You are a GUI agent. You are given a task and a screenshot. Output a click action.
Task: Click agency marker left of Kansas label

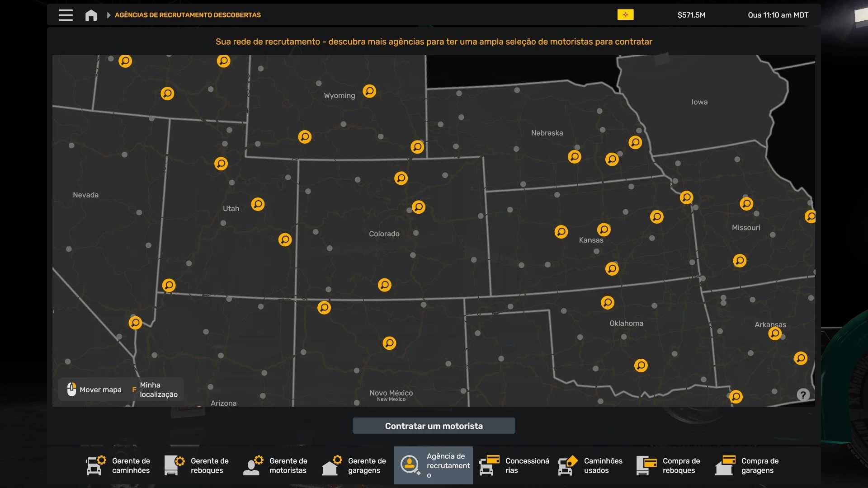561,232
